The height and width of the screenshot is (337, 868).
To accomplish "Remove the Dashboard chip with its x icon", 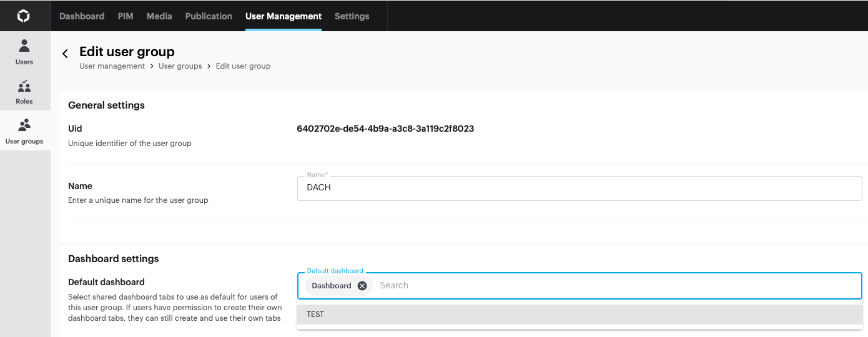I will tap(362, 286).
